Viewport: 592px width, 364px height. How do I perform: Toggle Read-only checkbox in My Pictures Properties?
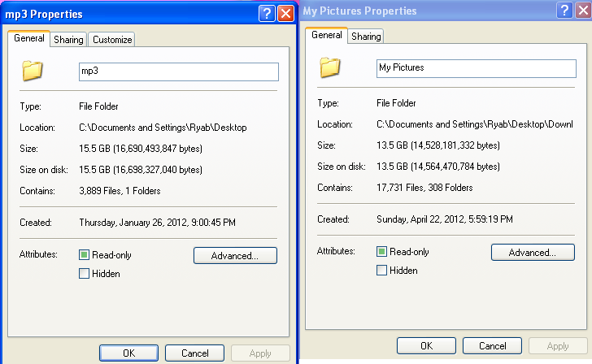(x=382, y=252)
